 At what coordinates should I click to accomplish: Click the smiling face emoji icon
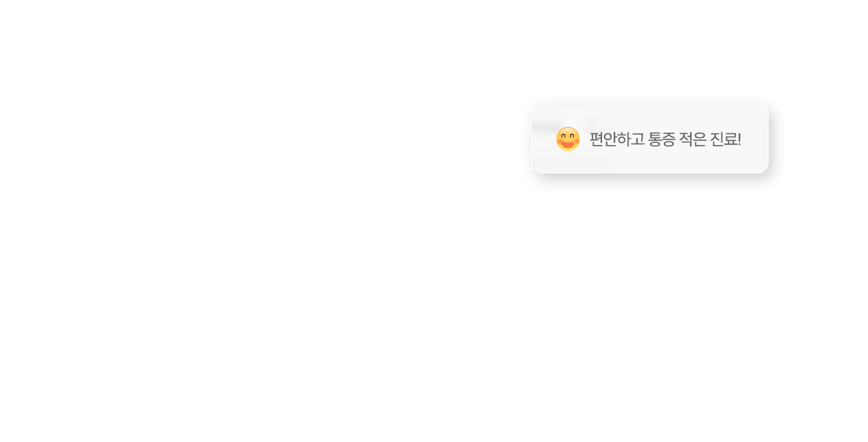568,139
